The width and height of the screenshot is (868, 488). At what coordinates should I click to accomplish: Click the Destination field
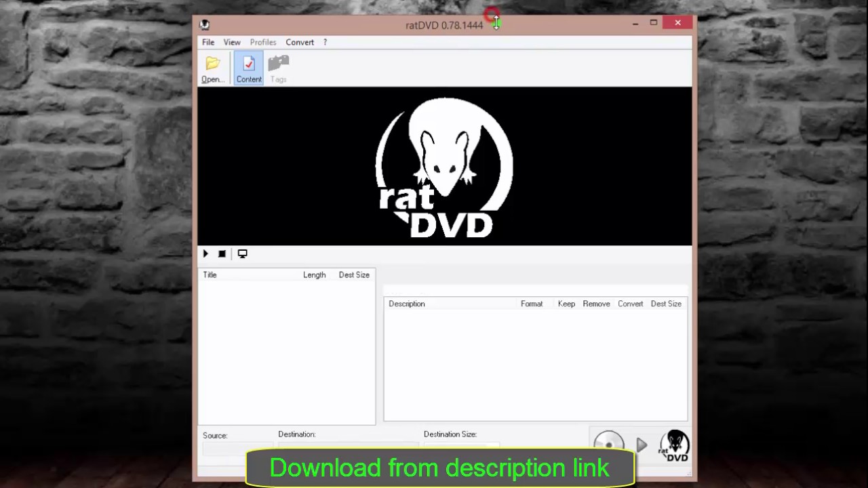click(348, 446)
